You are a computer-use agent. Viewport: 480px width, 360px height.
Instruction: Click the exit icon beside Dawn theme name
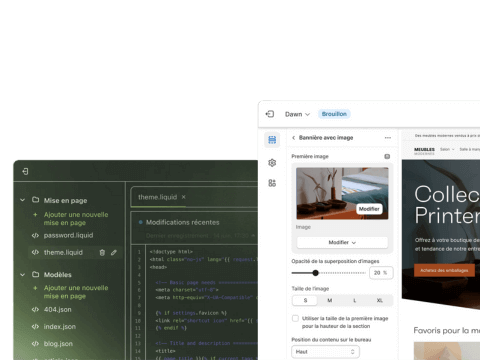(270, 114)
